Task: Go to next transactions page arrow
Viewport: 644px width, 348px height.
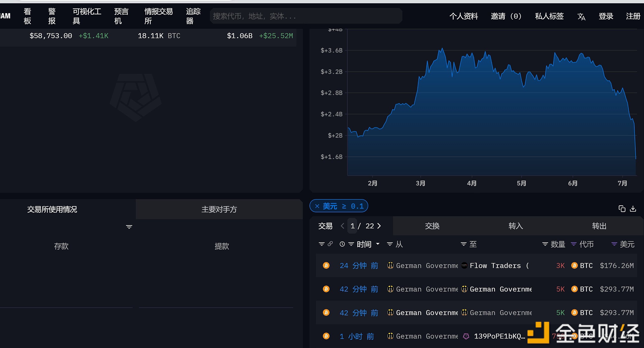Action: (379, 226)
